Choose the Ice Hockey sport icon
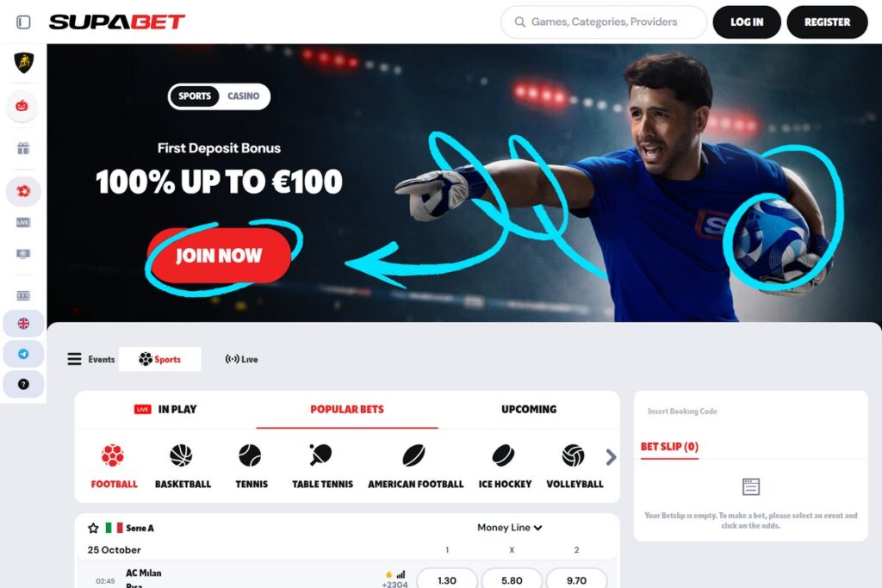The image size is (882, 588). (503, 455)
